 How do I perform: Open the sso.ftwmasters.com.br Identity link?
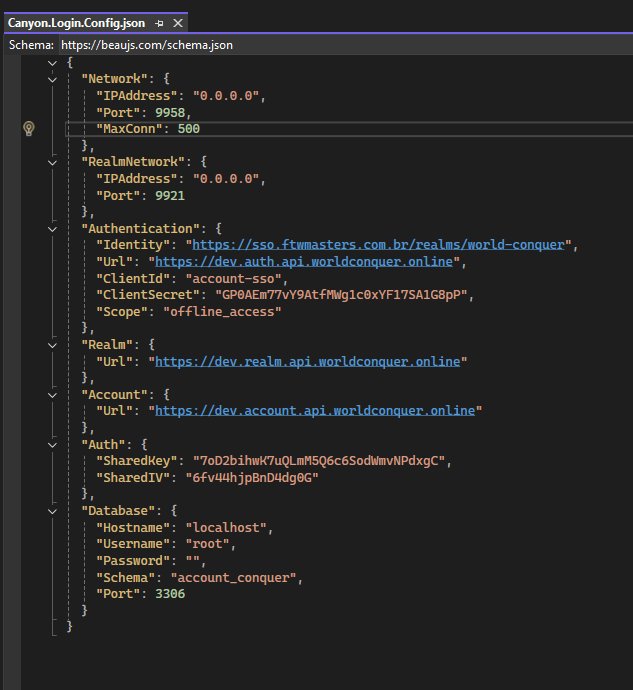pyautogui.click(x=379, y=245)
